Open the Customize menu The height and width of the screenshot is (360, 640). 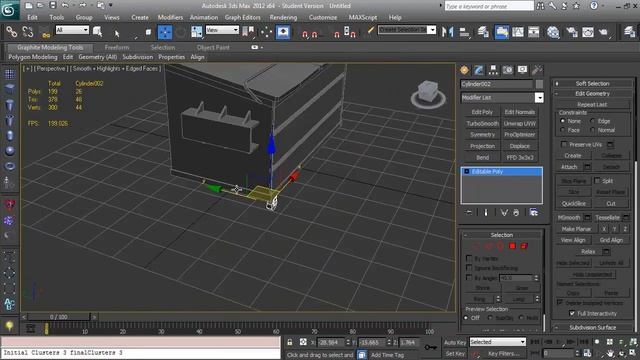323,18
